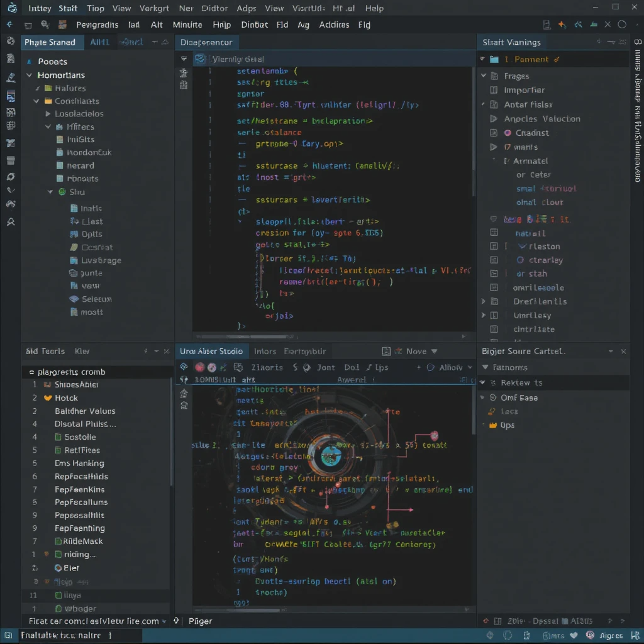This screenshot has width=644, height=644.
Task: Click the pink circle icon beside Cnadnst
Action: tap(508, 133)
